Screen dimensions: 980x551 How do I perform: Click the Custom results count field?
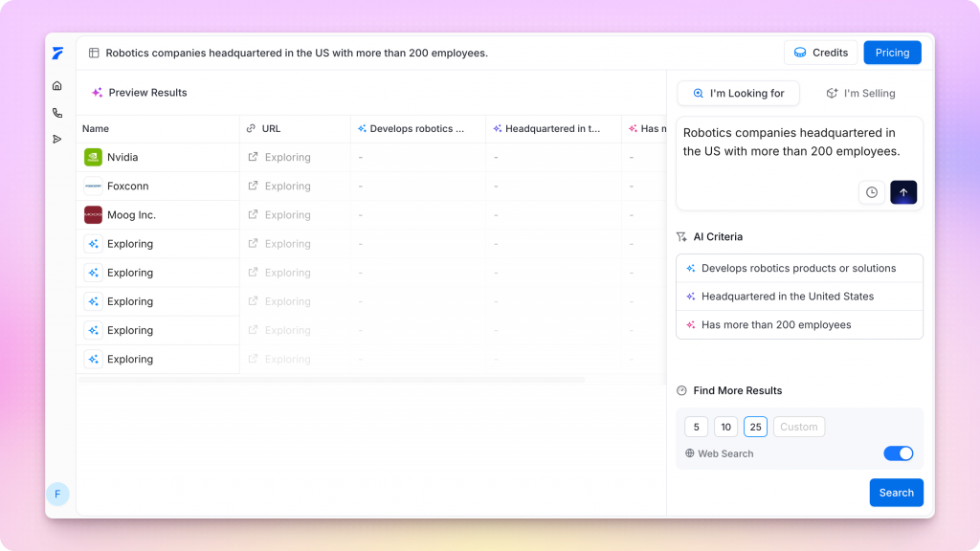click(x=798, y=427)
